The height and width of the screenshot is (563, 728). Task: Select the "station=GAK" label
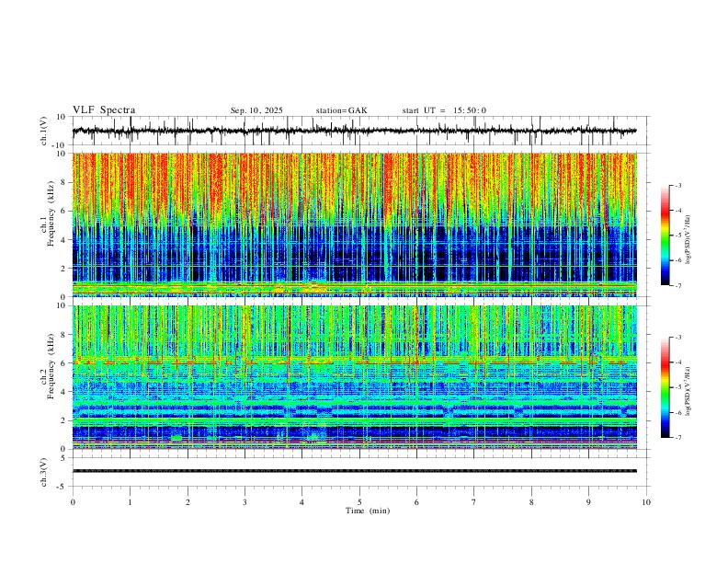pyautogui.click(x=341, y=110)
